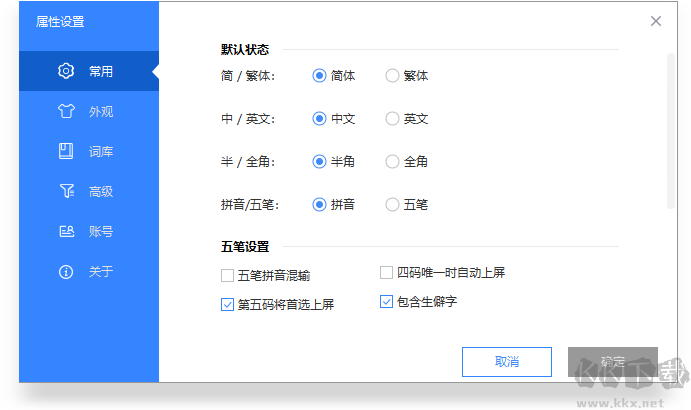Show the 关于 tab
Image resolution: width=691 pixels, height=410 pixels.
(x=89, y=272)
